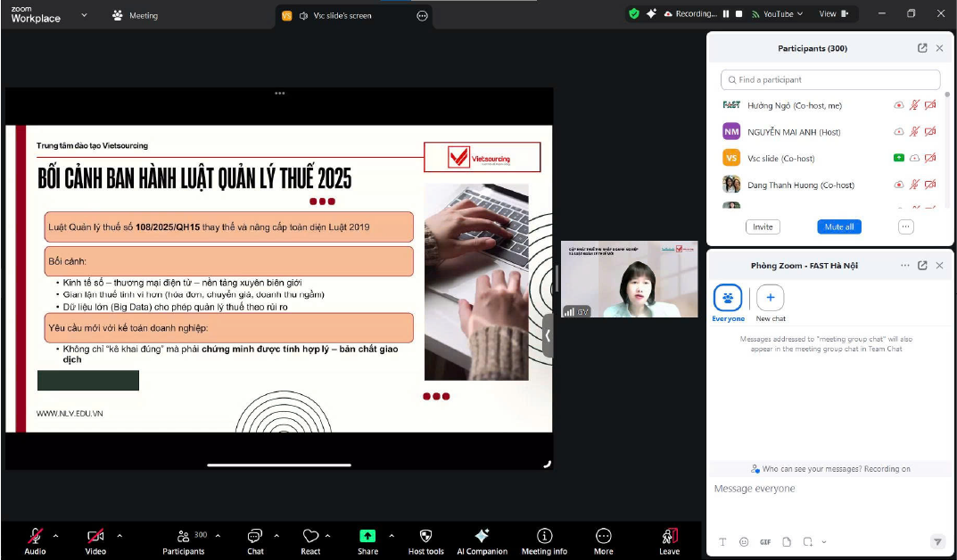The height and width of the screenshot is (560, 957).
Task: Expand the Audio options arrow
Action: pyautogui.click(x=55, y=536)
